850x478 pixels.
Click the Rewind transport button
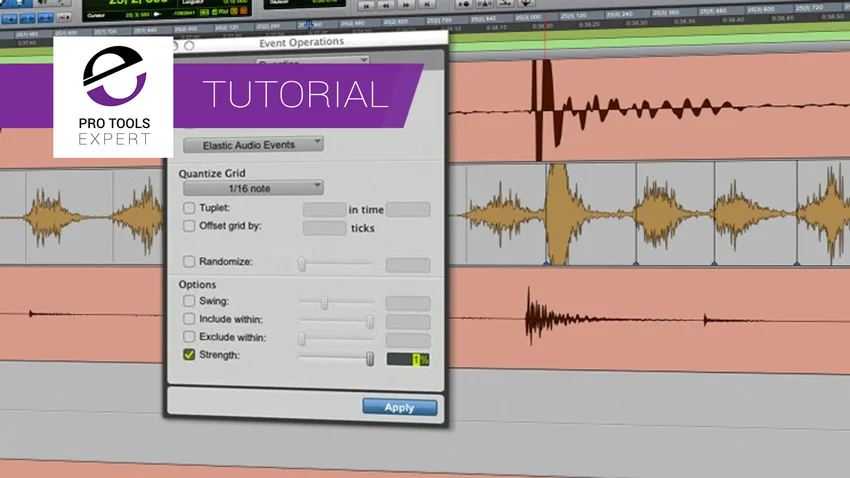point(386,5)
